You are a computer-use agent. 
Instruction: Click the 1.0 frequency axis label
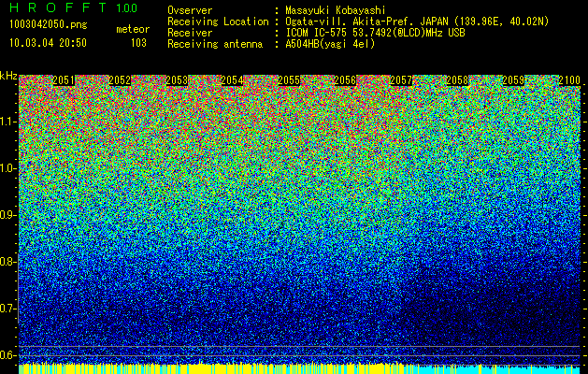click(x=8, y=168)
